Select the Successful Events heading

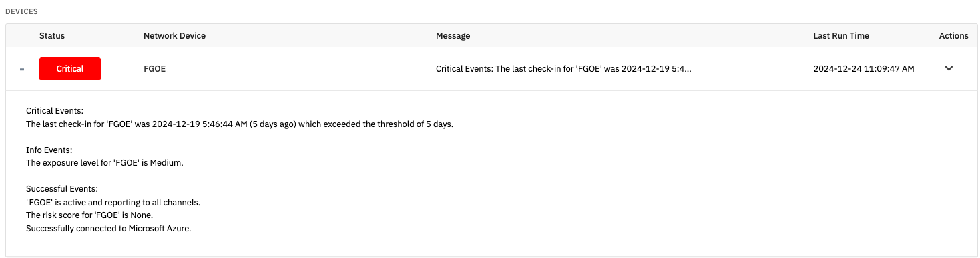point(62,189)
